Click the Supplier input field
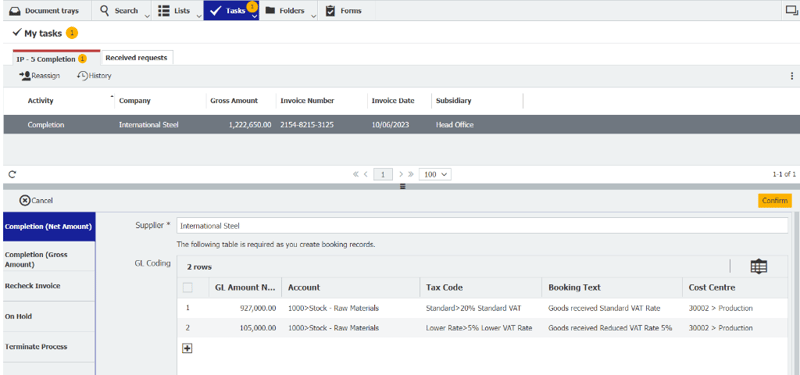The height and width of the screenshot is (375, 800). coord(482,226)
